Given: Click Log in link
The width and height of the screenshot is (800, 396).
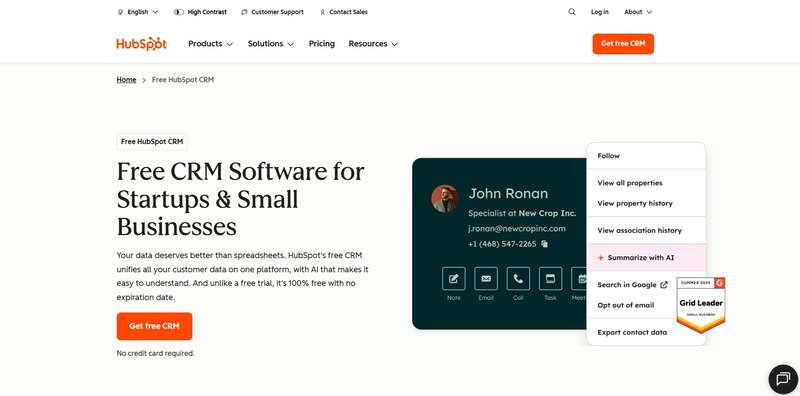Looking at the screenshot, I should [x=599, y=12].
